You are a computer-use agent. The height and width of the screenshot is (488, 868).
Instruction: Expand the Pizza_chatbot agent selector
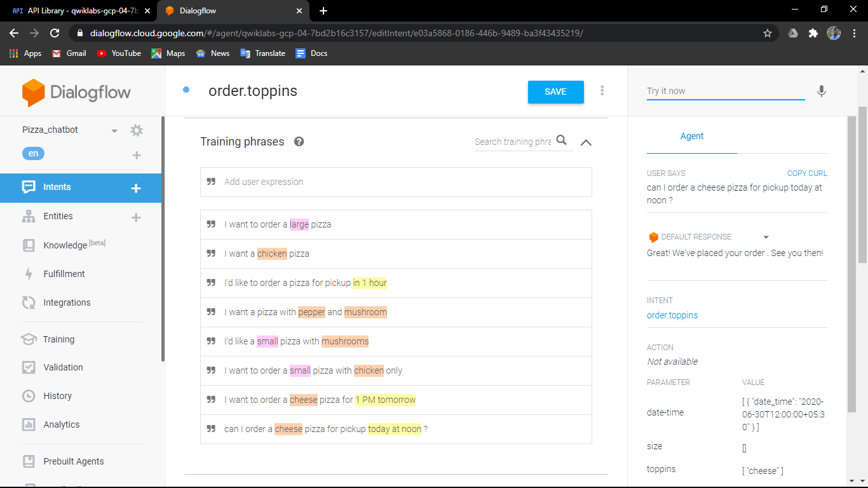click(x=114, y=130)
